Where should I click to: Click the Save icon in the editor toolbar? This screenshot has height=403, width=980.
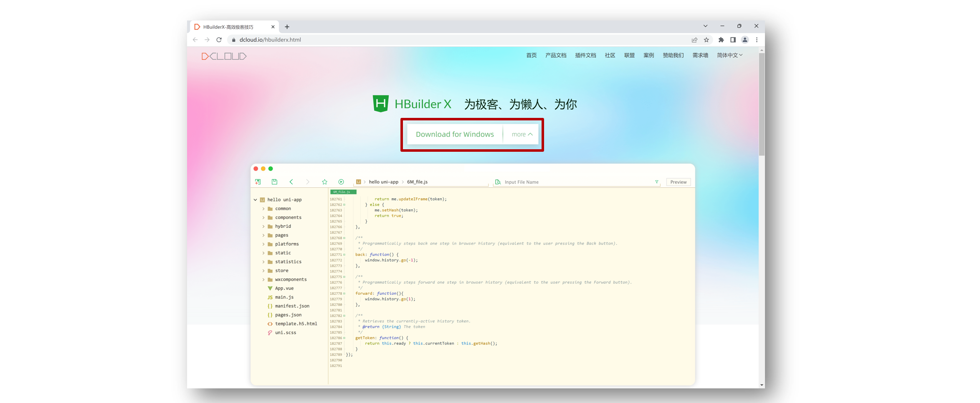[x=274, y=181]
